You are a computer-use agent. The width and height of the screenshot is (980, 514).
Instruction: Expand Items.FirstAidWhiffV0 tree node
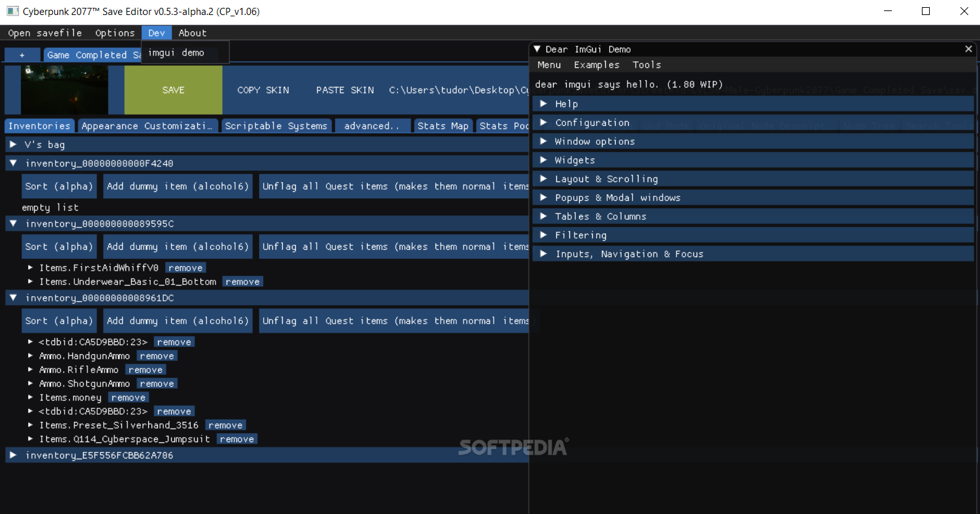point(31,268)
